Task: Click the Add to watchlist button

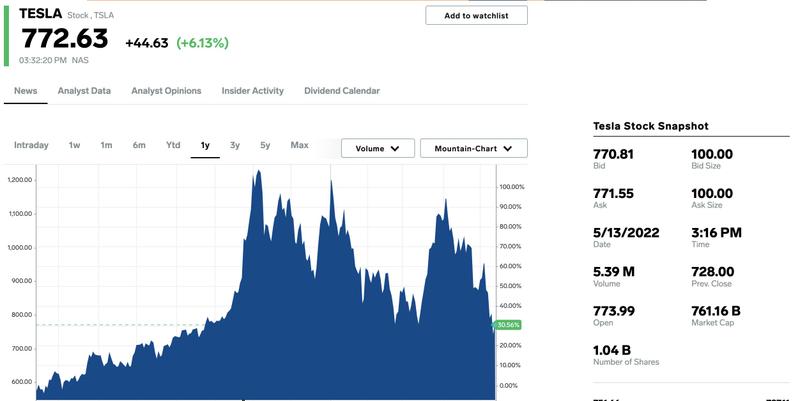Action: click(476, 16)
